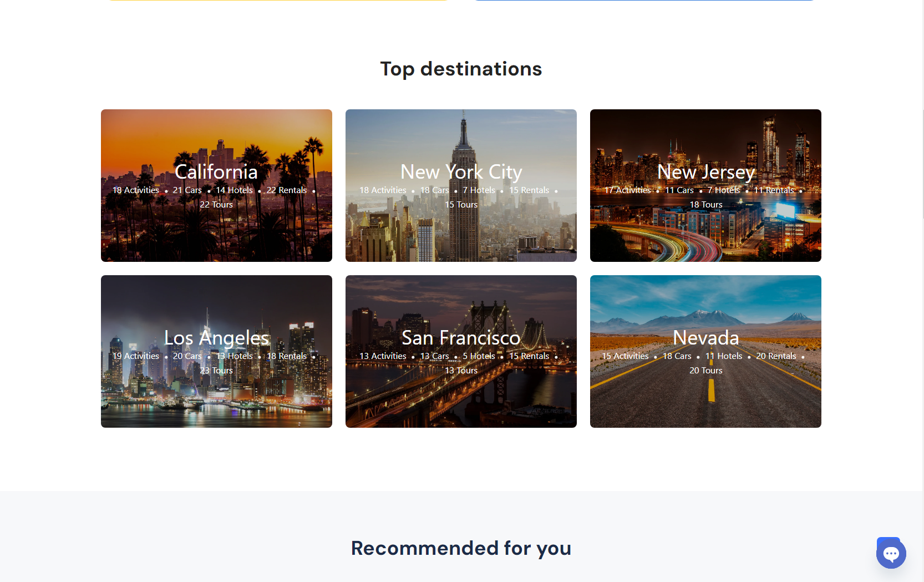The image size is (924, 582).
Task: Click "23 Tours" under Los Angeles
Action: pos(216,371)
